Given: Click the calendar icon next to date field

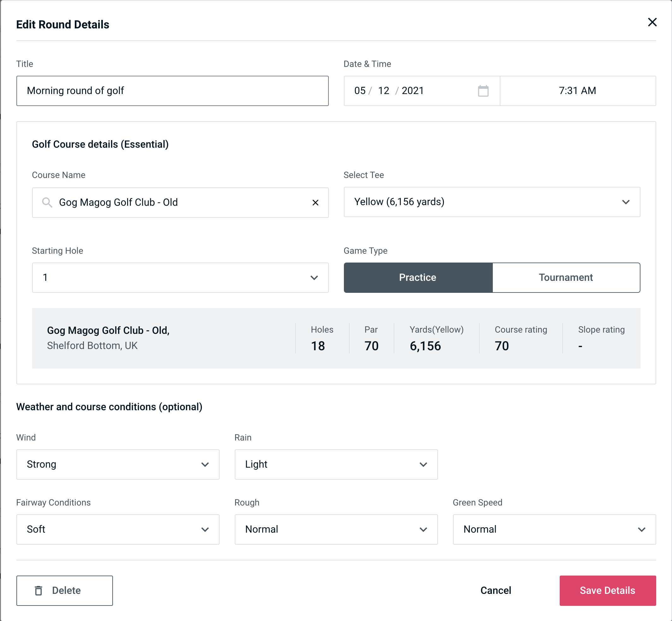Looking at the screenshot, I should 483,91.
